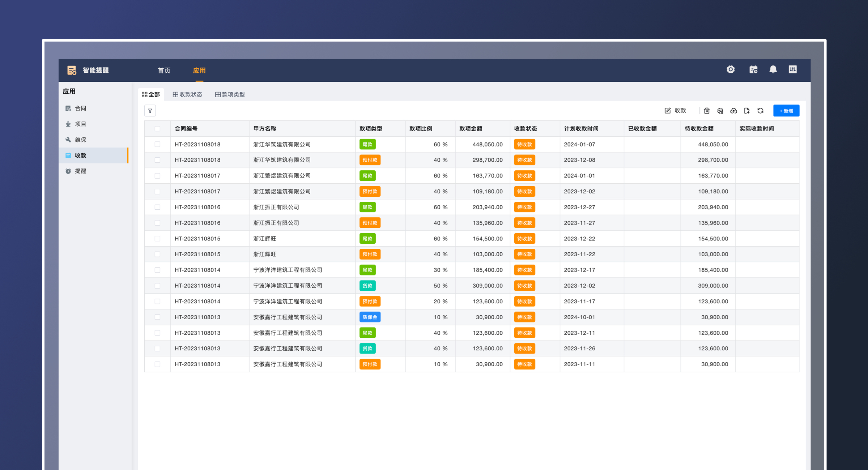Open header settings gear icon

731,69
